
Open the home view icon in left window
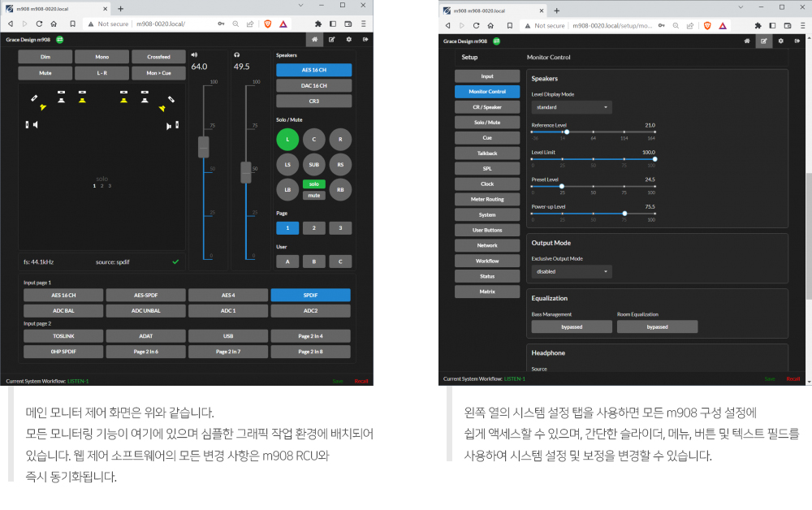(314, 39)
